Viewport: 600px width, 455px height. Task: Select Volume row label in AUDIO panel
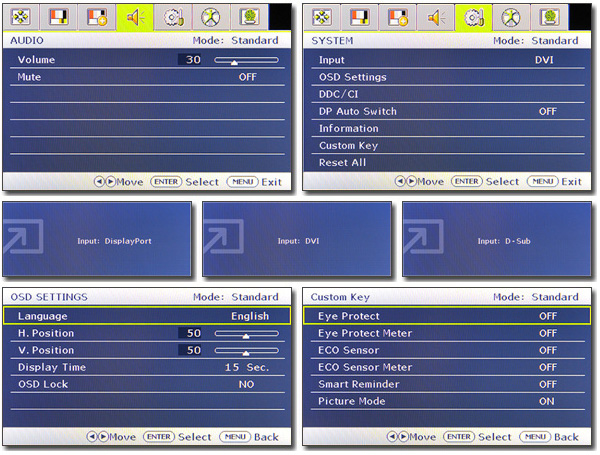coord(36,60)
